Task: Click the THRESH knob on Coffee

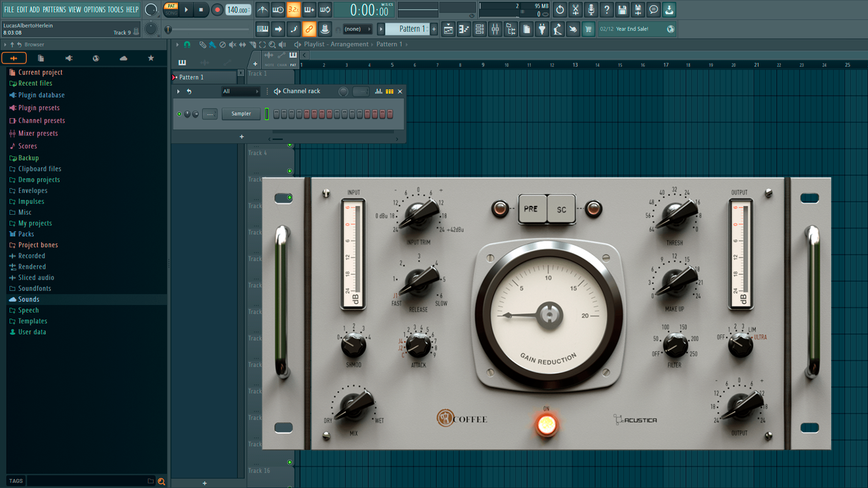Action: click(x=674, y=216)
